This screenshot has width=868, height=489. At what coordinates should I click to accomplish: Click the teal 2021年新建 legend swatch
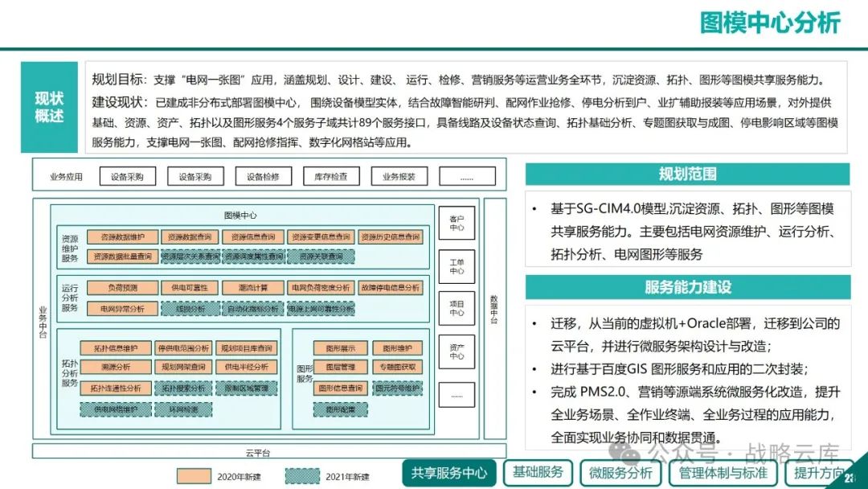302,476
